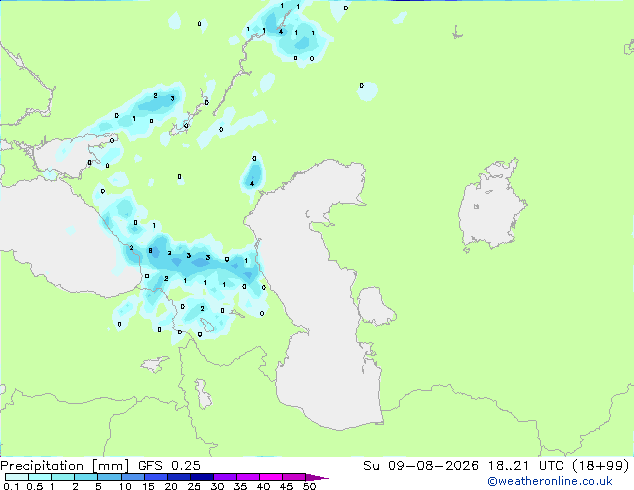This screenshot has width=634, height=490.
Task: Click the 25–30 mm navy legend swatch
Action: (x=202, y=477)
